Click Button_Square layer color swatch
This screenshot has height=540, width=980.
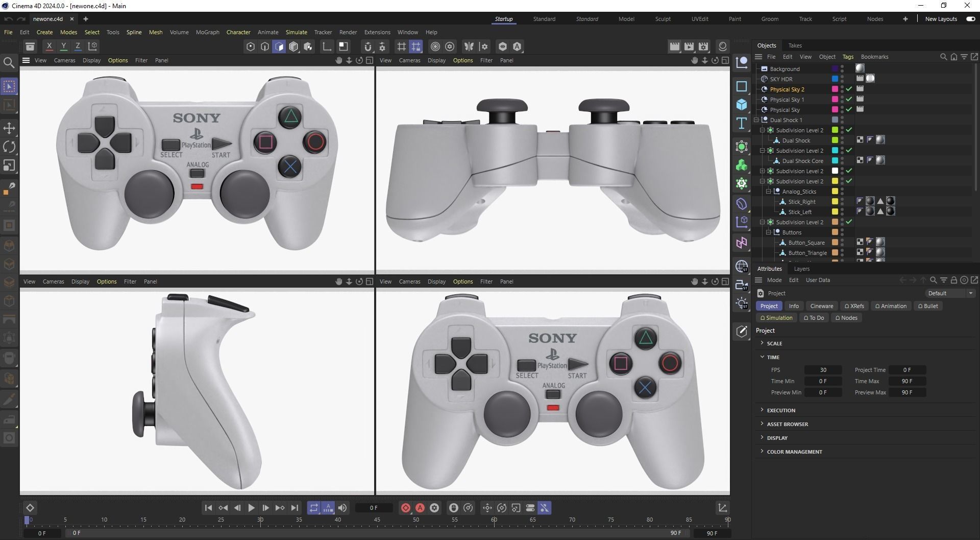pos(835,242)
